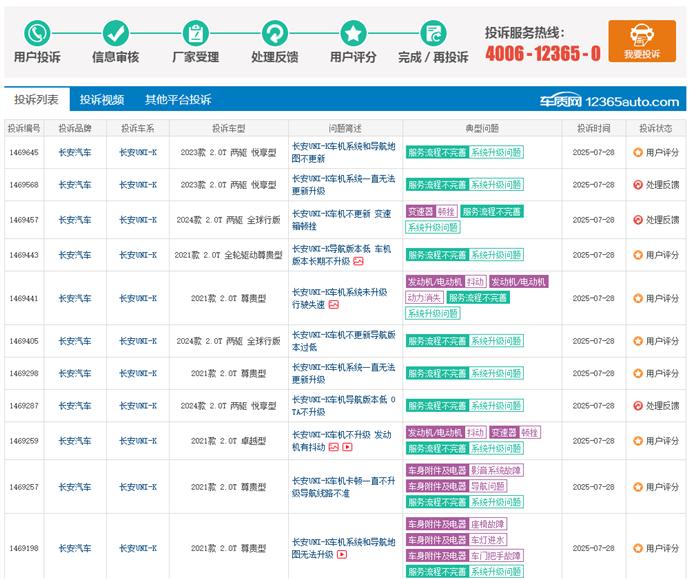Switch to the 投诉视频 tab
The height and width of the screenshot is (579, 700).
102,100
